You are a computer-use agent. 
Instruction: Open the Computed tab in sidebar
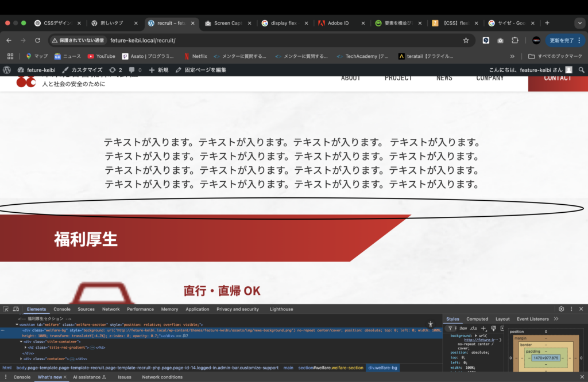pyautogui.click(x=477, y=319)
